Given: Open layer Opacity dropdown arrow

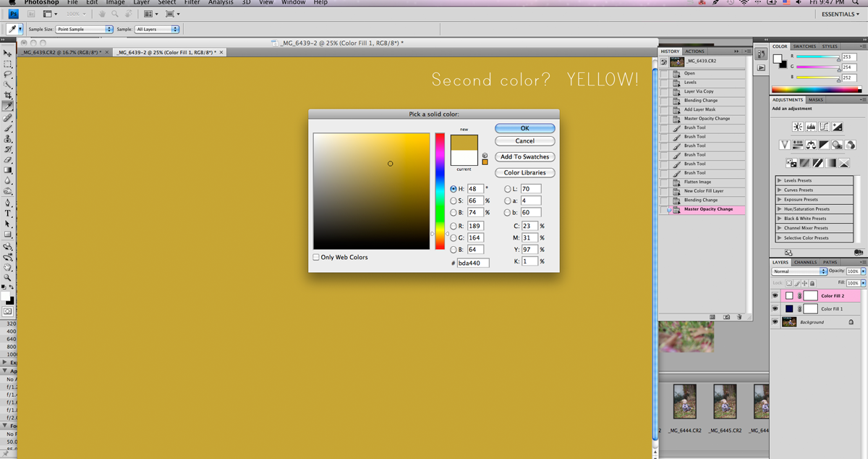Looking at the screenshot, I should tap(863, 271).
